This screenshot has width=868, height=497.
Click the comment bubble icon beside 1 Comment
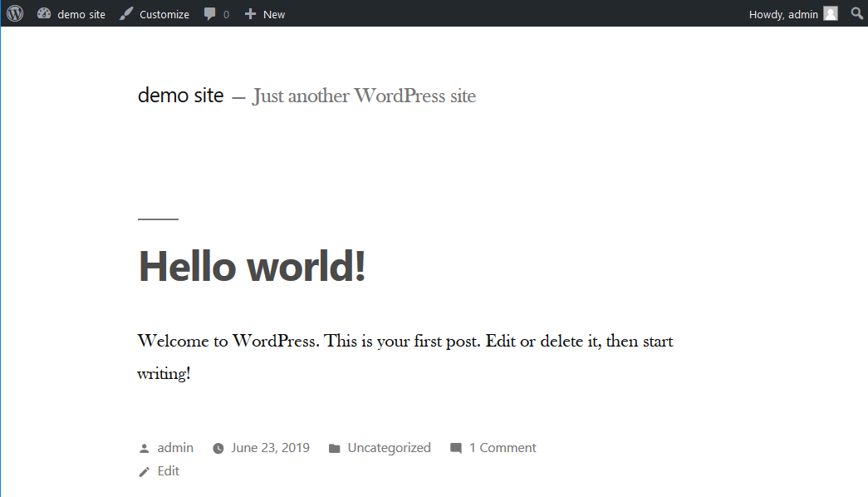pos(456,447)
